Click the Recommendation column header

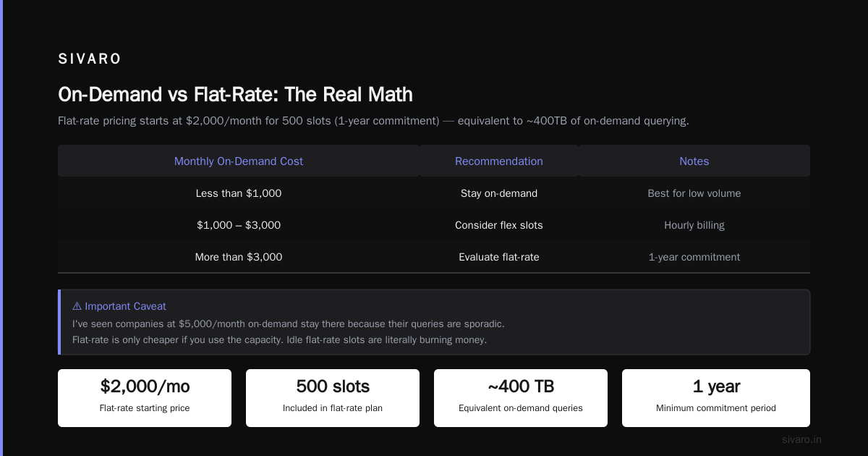[x=499, y=161]
